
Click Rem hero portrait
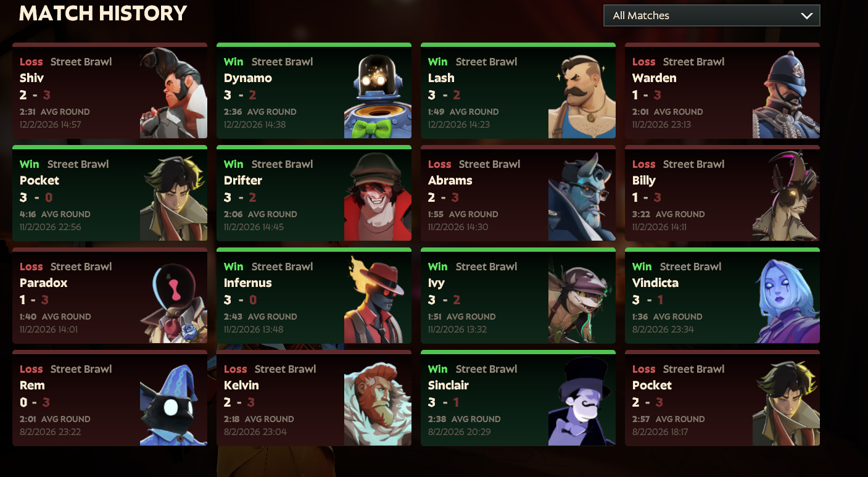point(173,400)
